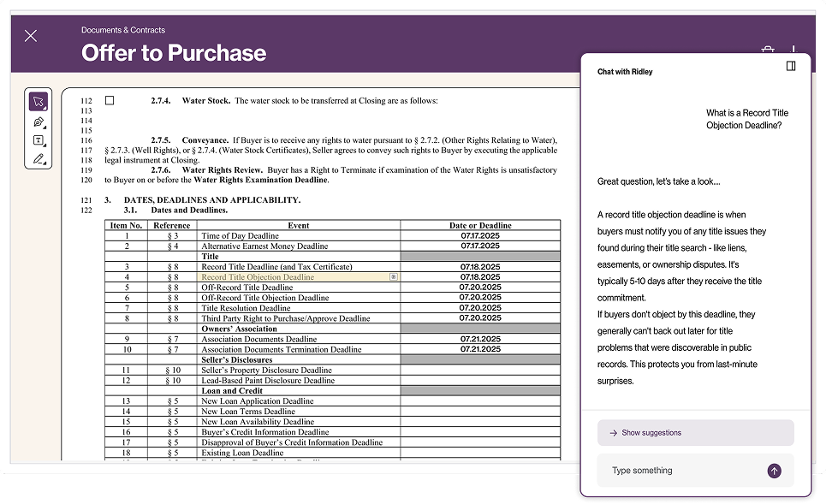Select the pen nib signature tool

[x=39, y=122]
